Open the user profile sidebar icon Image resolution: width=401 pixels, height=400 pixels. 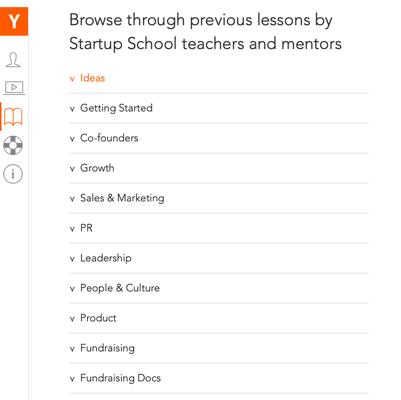13,60
